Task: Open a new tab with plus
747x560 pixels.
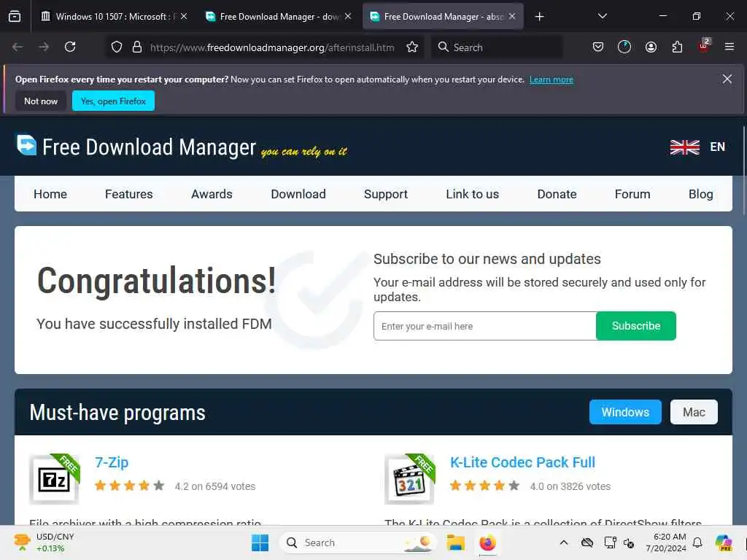Action: click(x=539, y=17)
